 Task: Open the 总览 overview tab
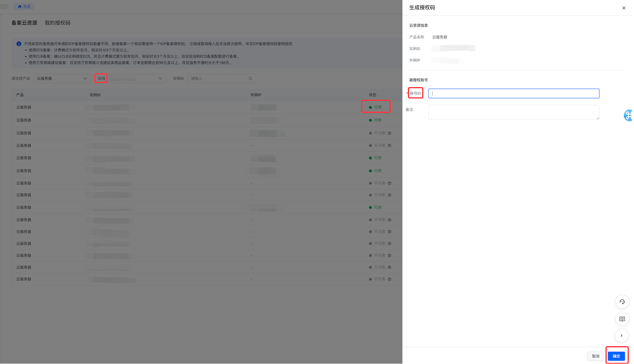pos(24,6)
